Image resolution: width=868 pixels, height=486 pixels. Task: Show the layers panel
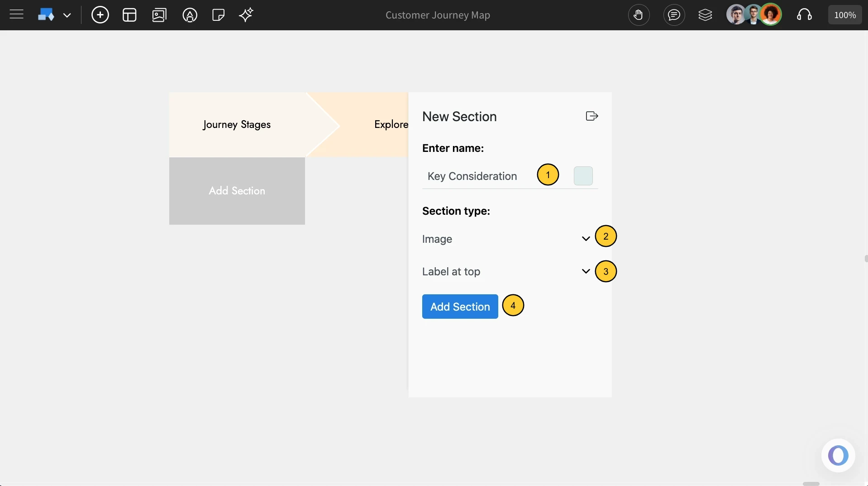(x=706, y=14)
